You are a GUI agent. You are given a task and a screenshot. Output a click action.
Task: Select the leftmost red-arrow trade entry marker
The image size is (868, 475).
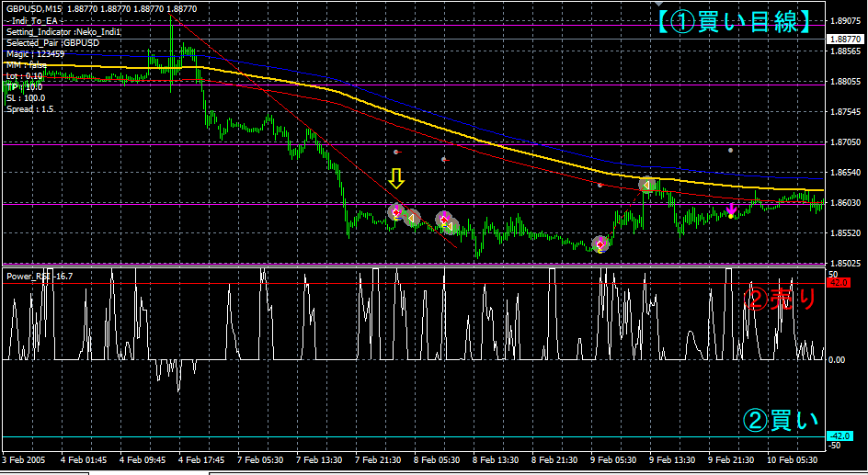point(395,212)
